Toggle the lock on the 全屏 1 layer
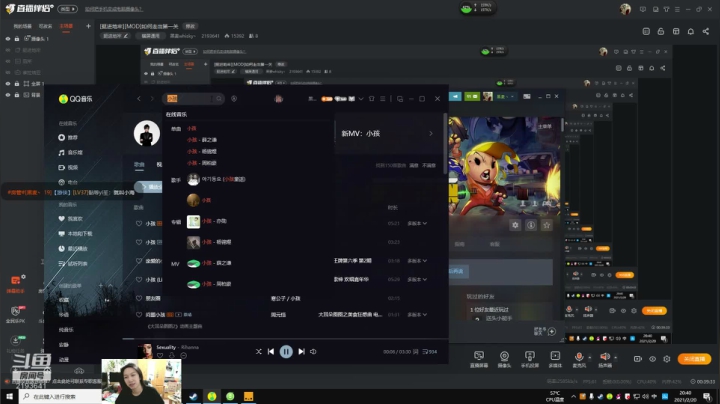Screen dimensions: 720x404 [17, 84]
